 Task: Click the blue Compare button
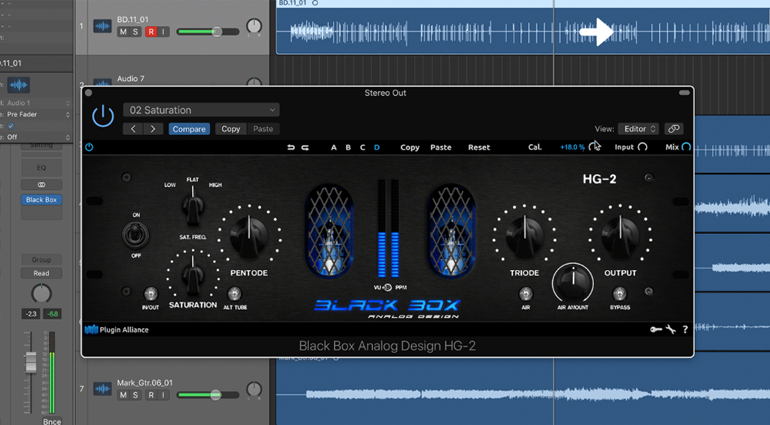(x=188, y=129)
